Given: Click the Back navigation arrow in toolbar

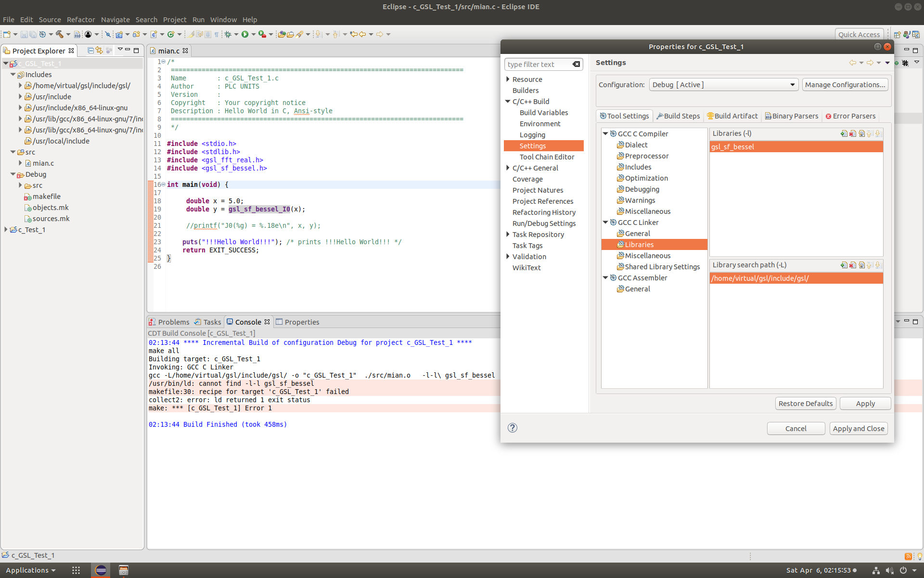Looking at the screenshot, I should 363,34.
